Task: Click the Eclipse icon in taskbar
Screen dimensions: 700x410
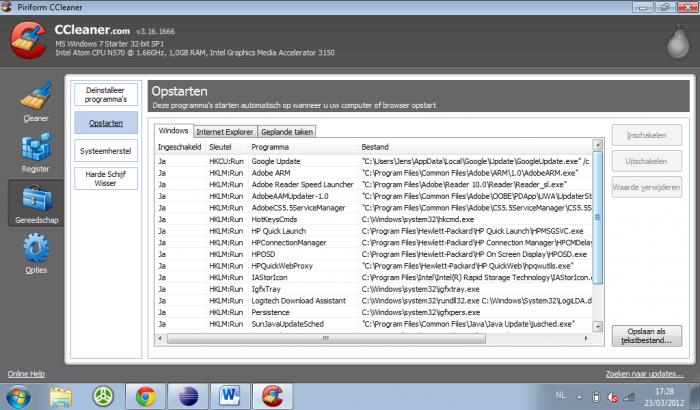Action: click(187, 395)
